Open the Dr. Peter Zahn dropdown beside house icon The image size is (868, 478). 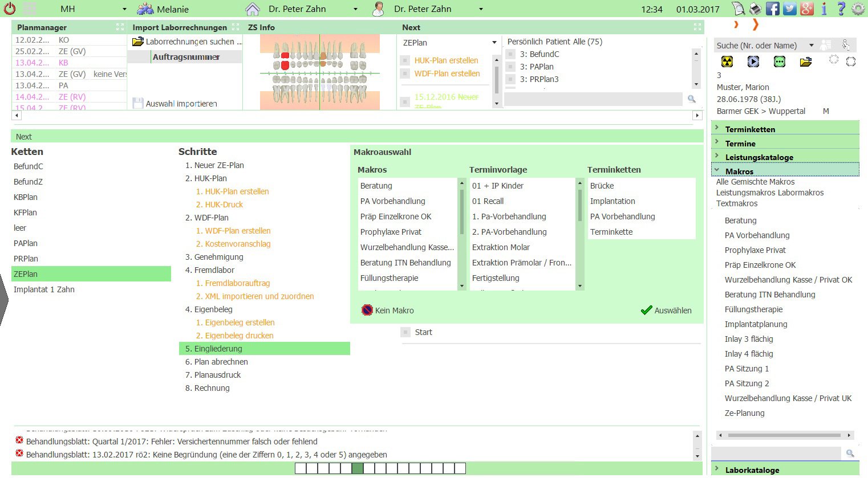(x=355, y=9)
